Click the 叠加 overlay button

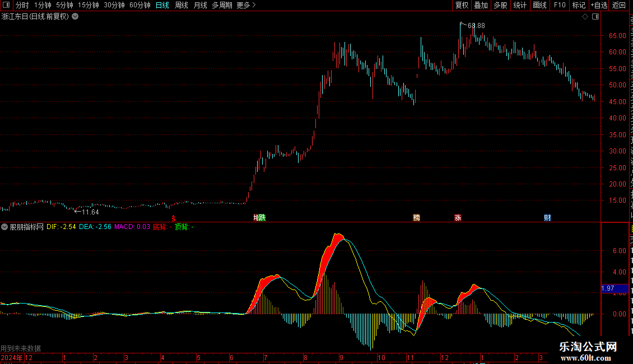[481, 5]
